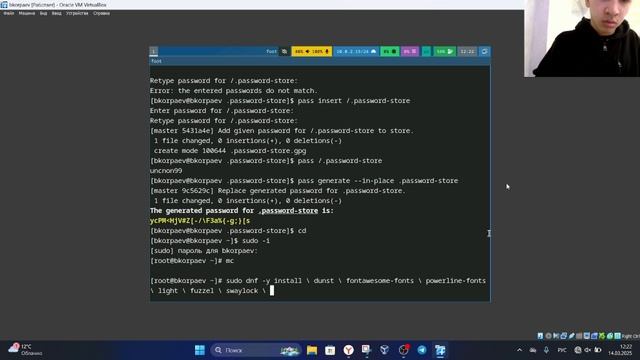The image size is (640, 360).
Task: Click the 12:22 clock in sway bar
Action: click(x=467, y=51)
